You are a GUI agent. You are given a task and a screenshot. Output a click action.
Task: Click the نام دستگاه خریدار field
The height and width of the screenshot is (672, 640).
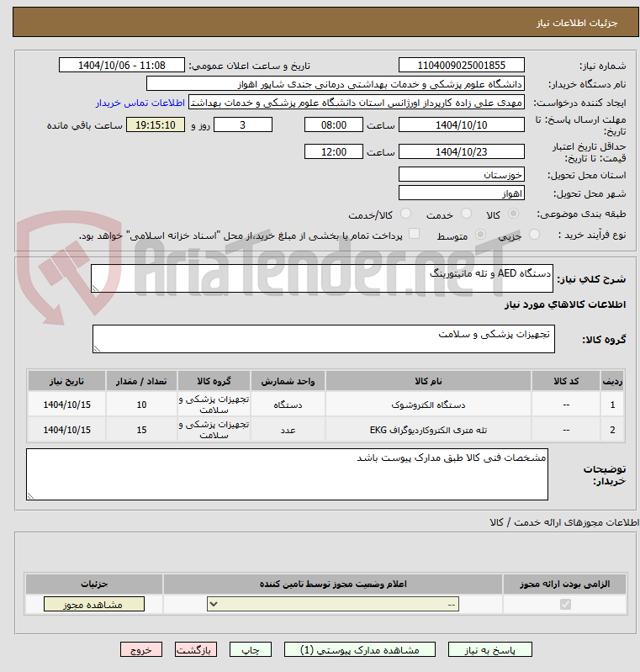336,84
